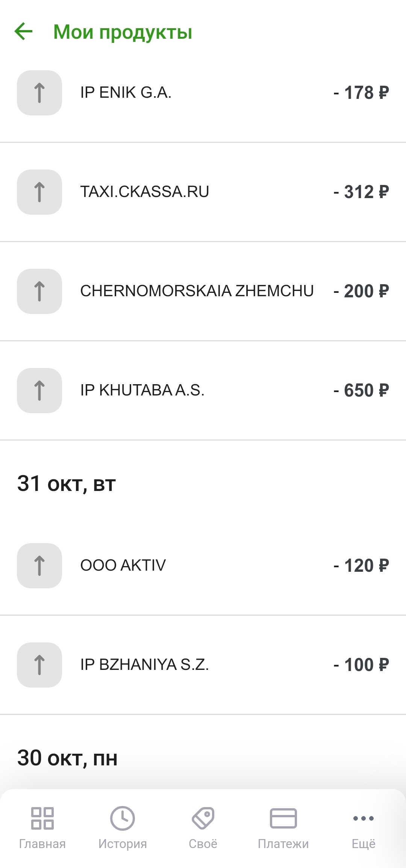Tap the -650 ₽ amount
This screenshot has height=868, width=406.
click(361, 391)
